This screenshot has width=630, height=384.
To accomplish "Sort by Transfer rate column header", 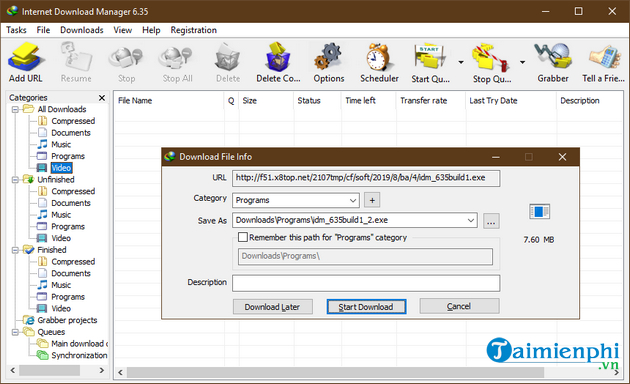I will tap(431, 101).
